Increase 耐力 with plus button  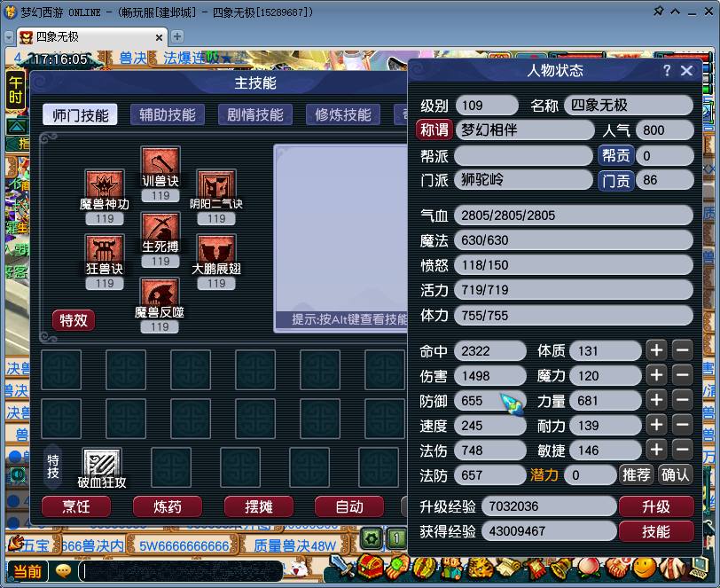click(657, 425)
